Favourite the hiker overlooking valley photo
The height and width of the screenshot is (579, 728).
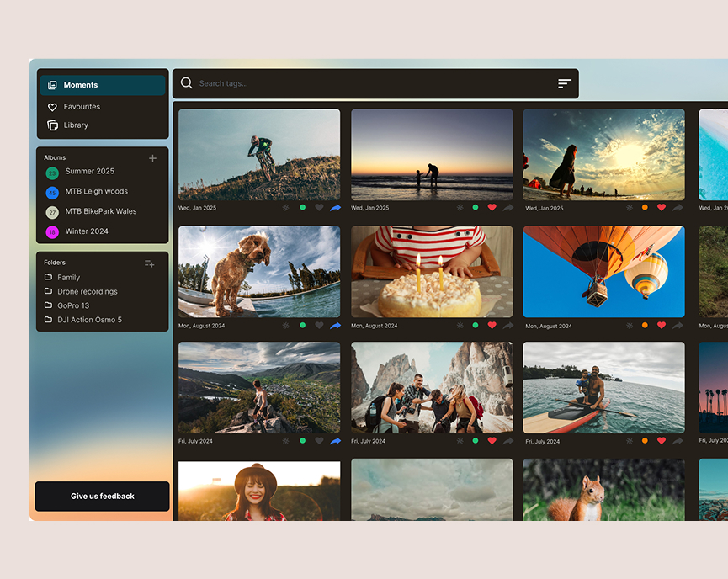(x=319, y=441)
